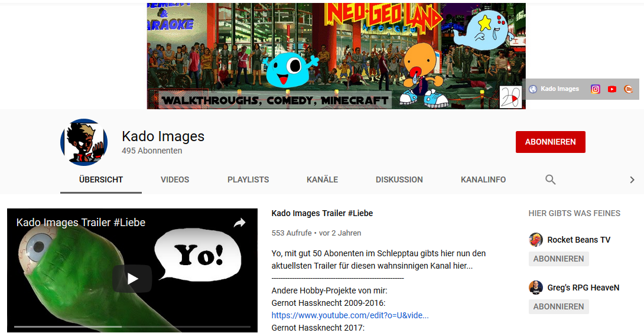Click the 495 Abonnenten subscriber count
This screenshot has width=644, height=333.
tap(152, 151)
